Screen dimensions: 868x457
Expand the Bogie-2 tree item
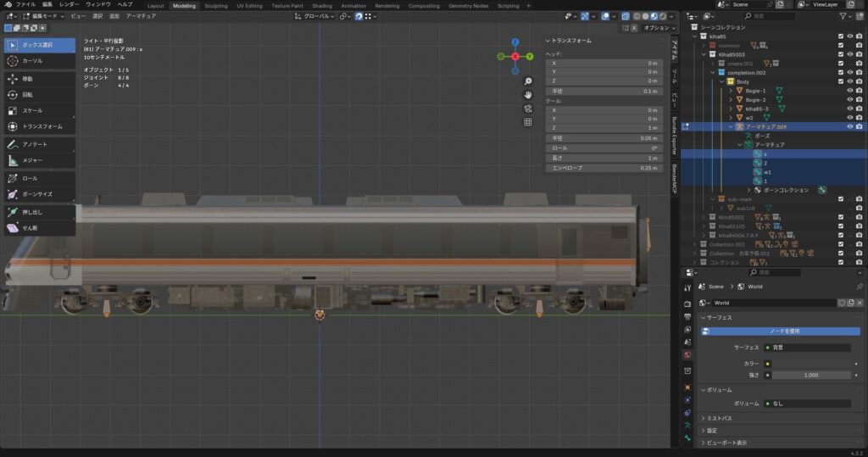[x=731, y=100]
